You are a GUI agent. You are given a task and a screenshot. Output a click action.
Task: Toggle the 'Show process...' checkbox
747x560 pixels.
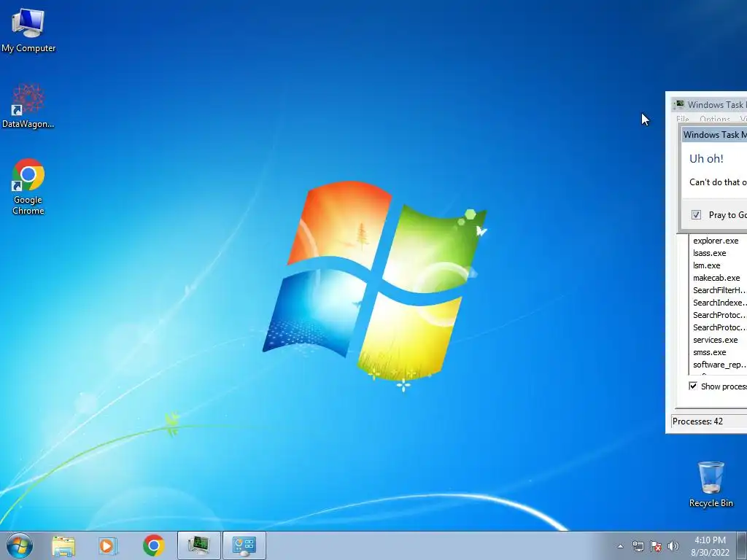click(693, 386)
